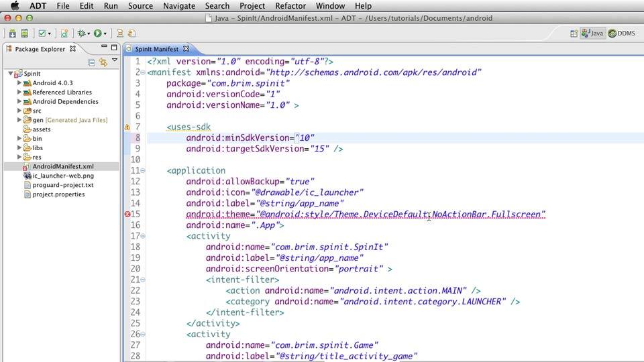Select the SpinIt project label
This screenshot has width=644, height=362.
(x=32, y=74)
